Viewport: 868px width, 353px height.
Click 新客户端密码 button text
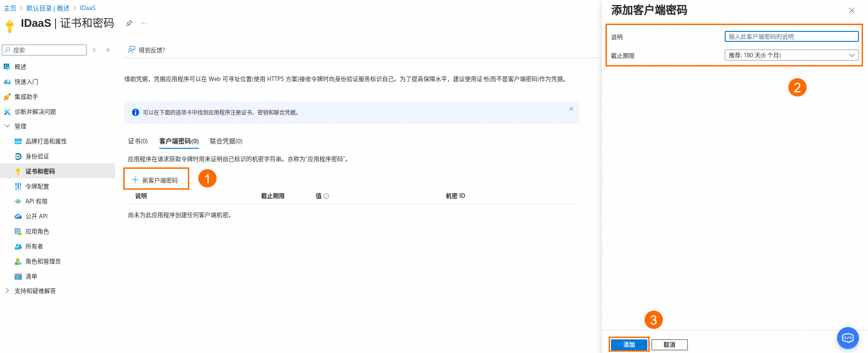(x=160, y=181)
